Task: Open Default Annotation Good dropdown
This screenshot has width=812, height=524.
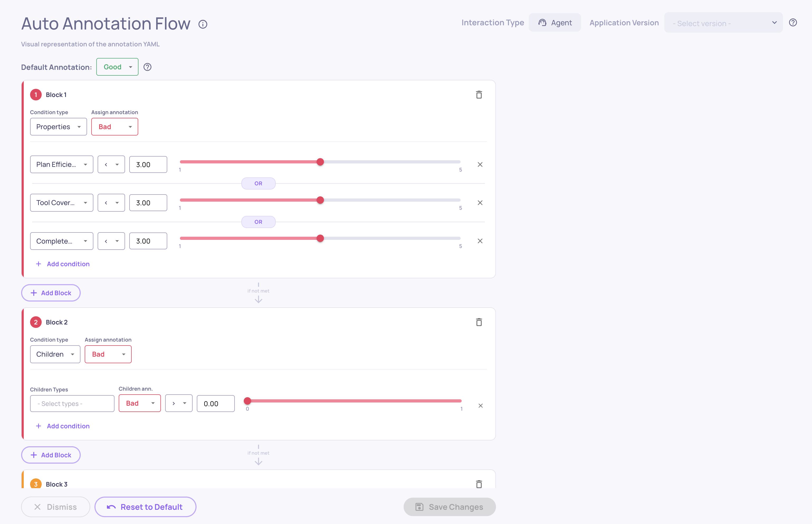Action: tap(117, 67)
